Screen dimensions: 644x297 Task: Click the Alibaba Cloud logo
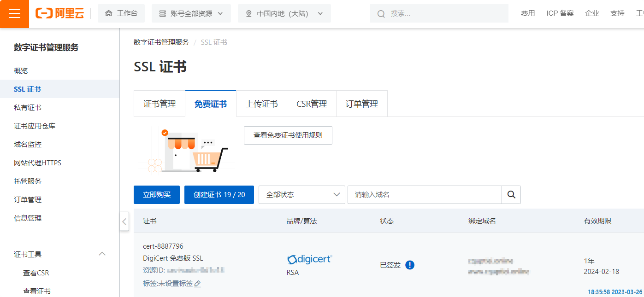[60, 14]
